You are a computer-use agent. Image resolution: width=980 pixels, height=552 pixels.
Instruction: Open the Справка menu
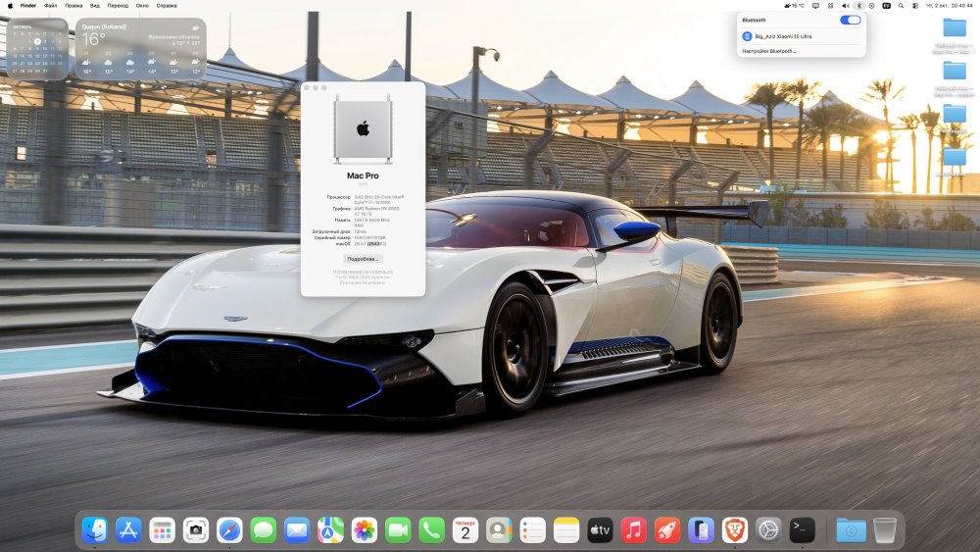[x=167, y=6]
